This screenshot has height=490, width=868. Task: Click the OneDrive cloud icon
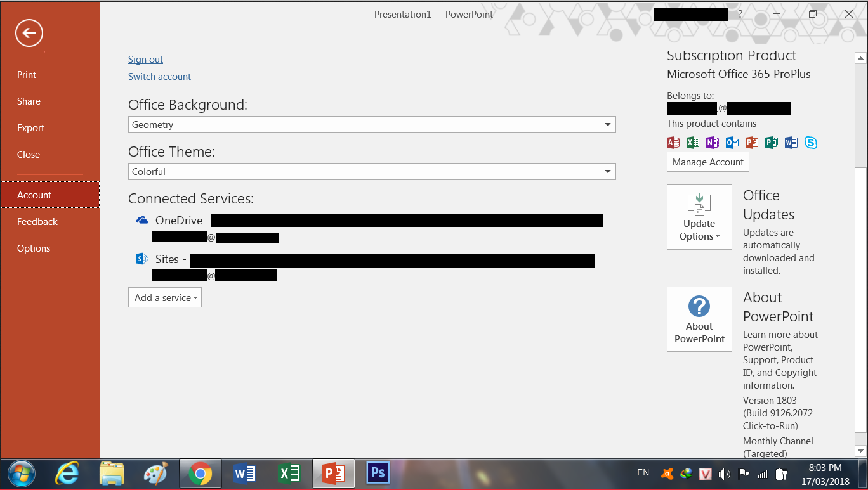(x=142, y=221)
